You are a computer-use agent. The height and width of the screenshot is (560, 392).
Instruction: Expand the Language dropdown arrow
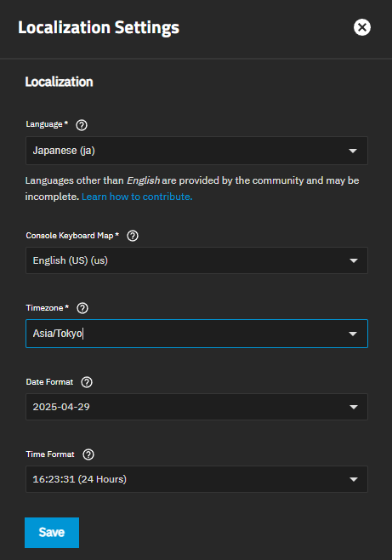click(353, 151)
